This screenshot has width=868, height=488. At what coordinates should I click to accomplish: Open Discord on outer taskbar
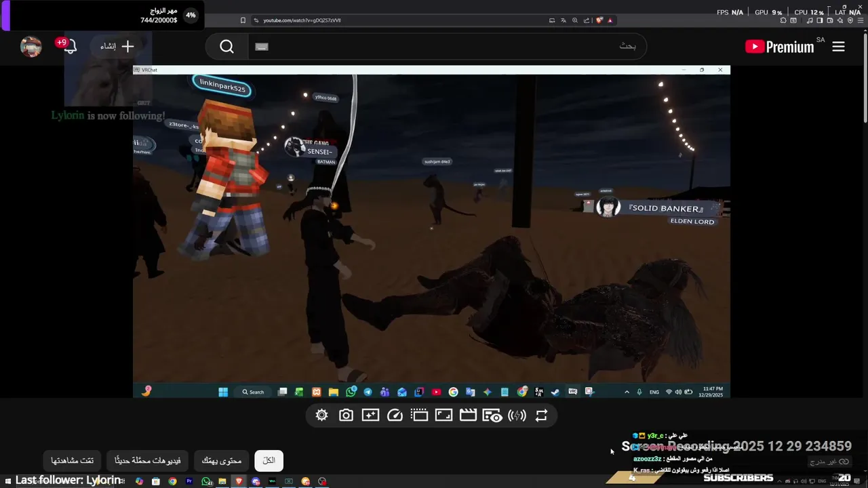[x=256, y=481]
